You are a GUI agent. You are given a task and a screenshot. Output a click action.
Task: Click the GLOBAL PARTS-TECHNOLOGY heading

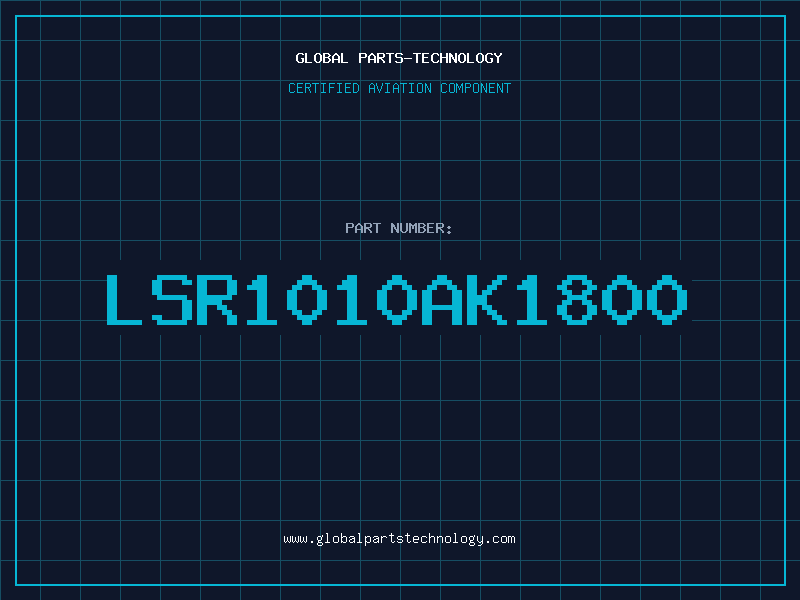pyautogui.click(x=399, y=58)
